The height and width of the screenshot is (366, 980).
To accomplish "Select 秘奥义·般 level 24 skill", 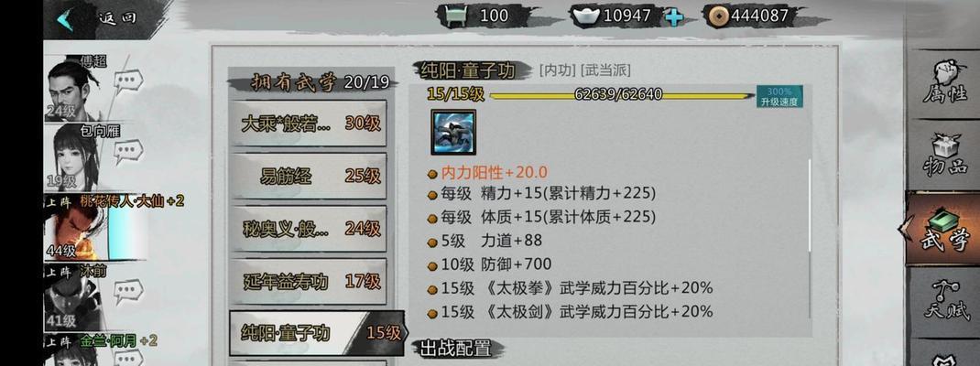I will pyautogui.click(x=308, y=229).
